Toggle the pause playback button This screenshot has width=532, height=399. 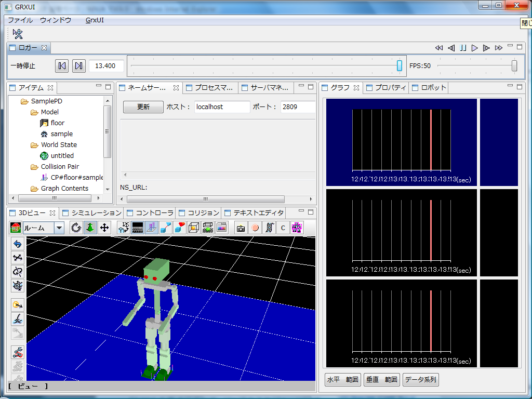coord(463,48)
